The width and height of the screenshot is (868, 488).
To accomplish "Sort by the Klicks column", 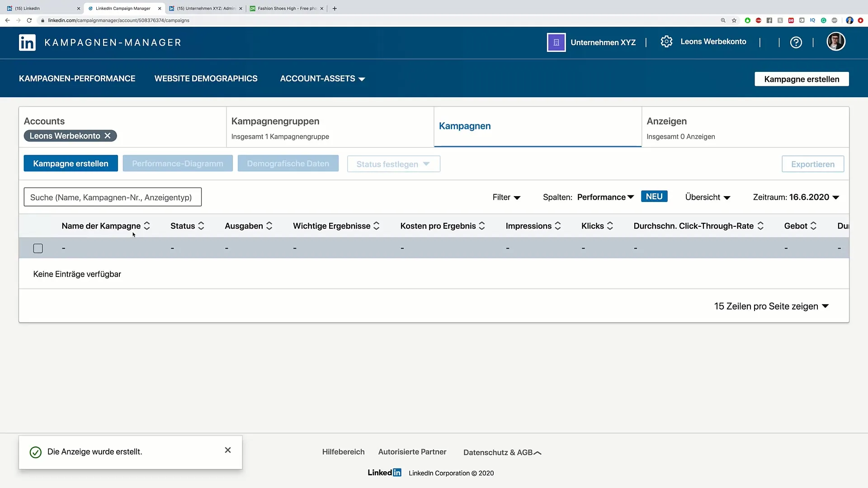I will [x=610, y=226].
